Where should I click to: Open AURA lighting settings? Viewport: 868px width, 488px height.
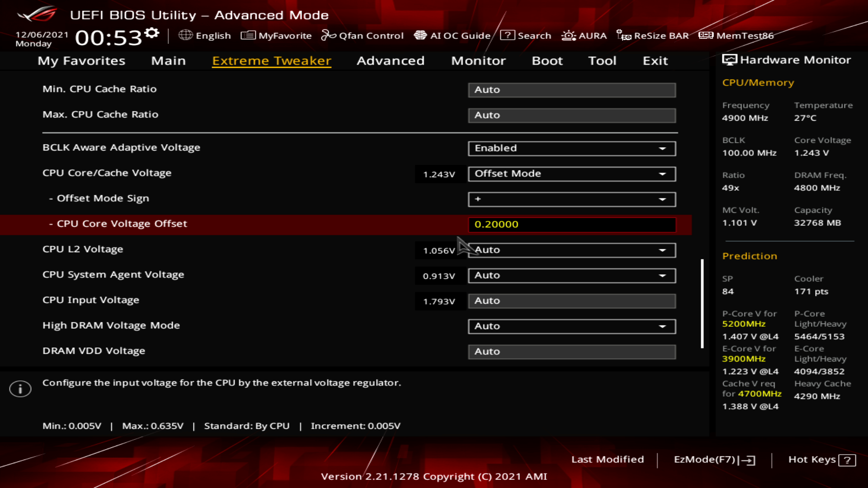pyautogui.click(x=584, y=35)
